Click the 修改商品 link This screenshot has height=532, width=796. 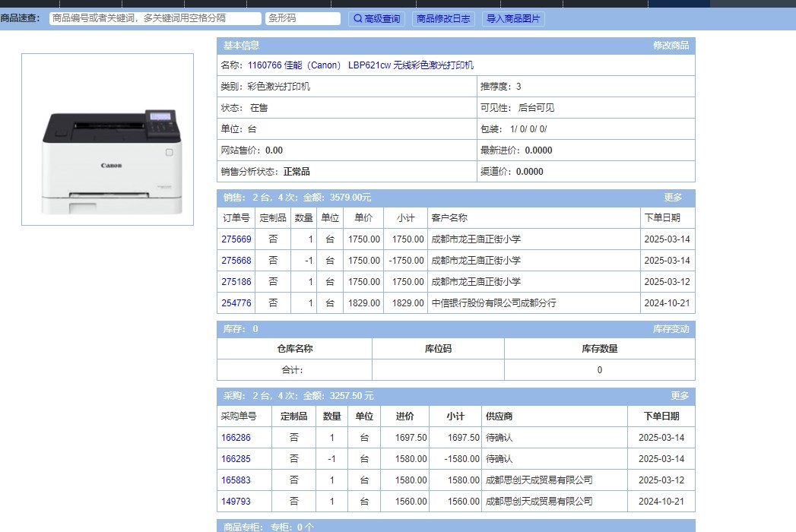pos(671,46)
